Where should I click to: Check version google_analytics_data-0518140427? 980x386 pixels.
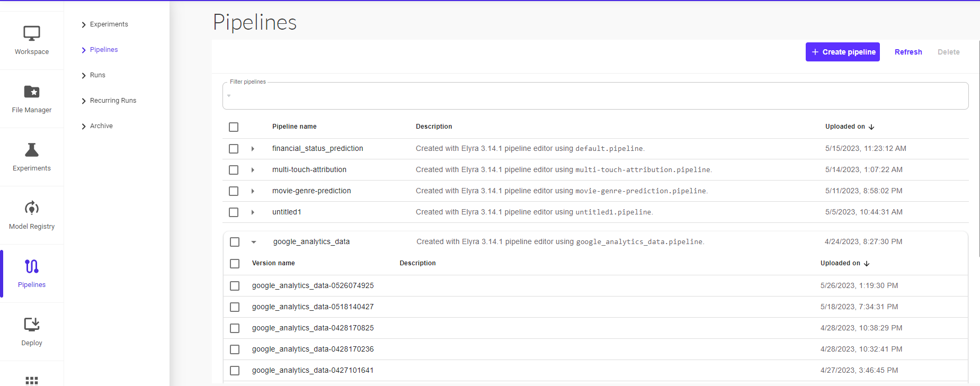tap(235, 307)
